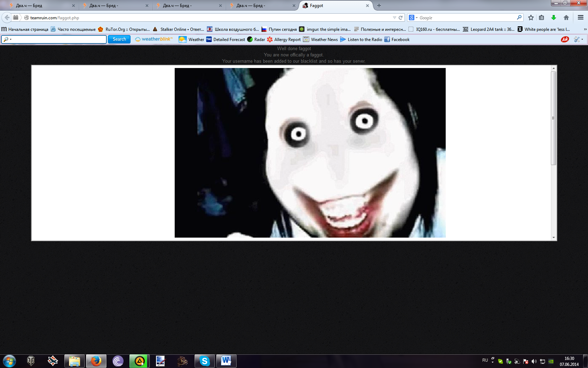588x368 pixels.
Task: Click the Skype status icon in tray
Action: click(x=500, y=361)
